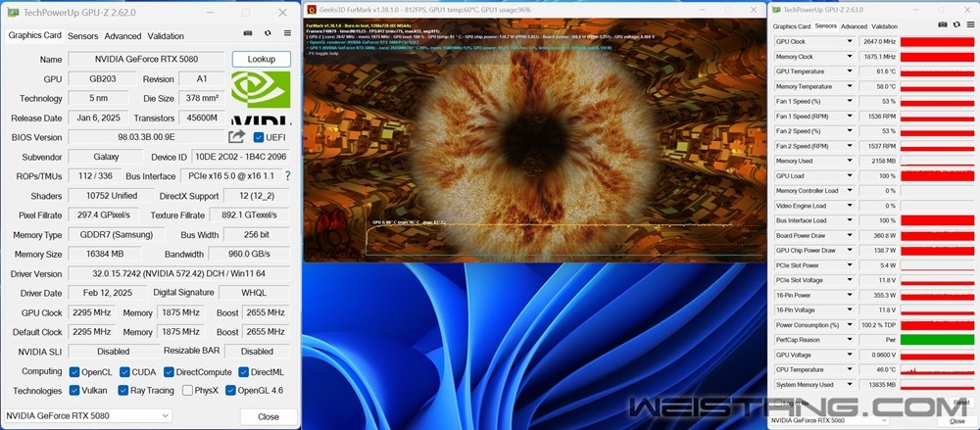
Task: Open the GPU Load sensor dropdown arrow
Action: (849, 176)
